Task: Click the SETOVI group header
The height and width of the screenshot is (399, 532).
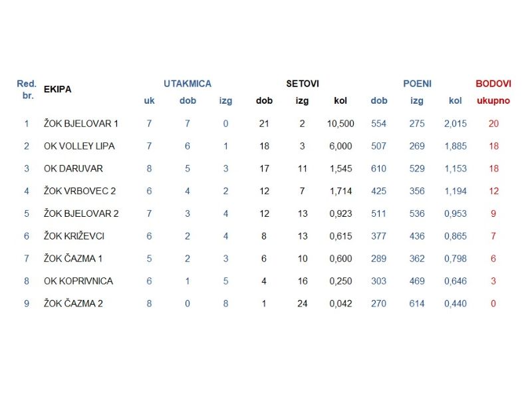Action: coord(303,84)
